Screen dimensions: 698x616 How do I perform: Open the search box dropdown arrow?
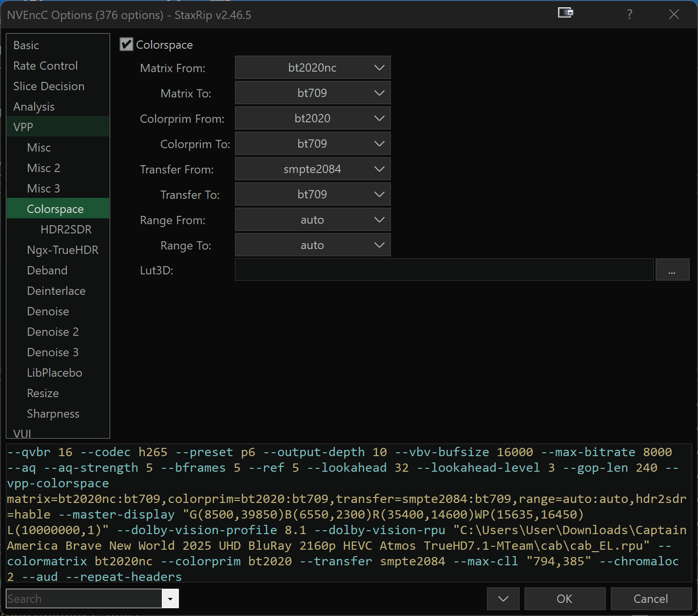pyautogui.click(x=170, y=599)
